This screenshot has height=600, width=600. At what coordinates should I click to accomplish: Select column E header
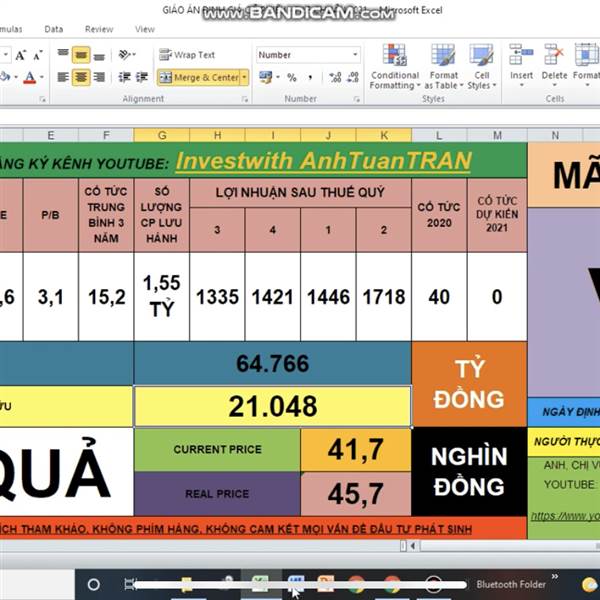click(51, 135)
